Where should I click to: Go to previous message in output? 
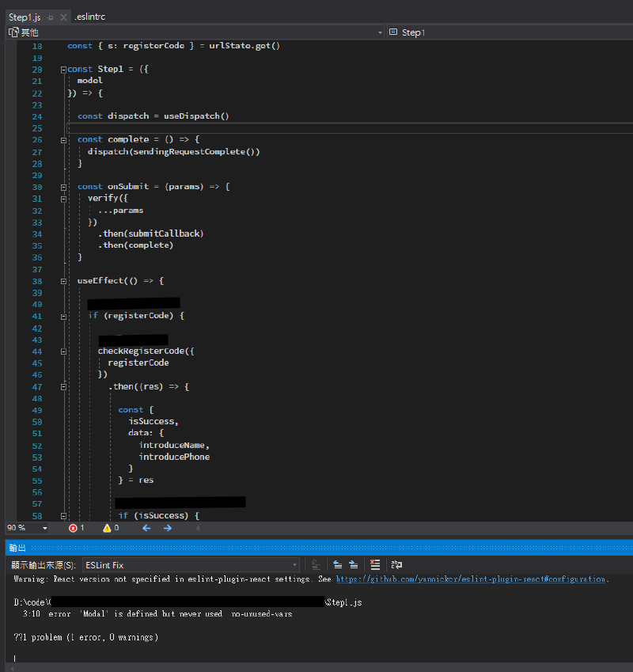[337, 565]
